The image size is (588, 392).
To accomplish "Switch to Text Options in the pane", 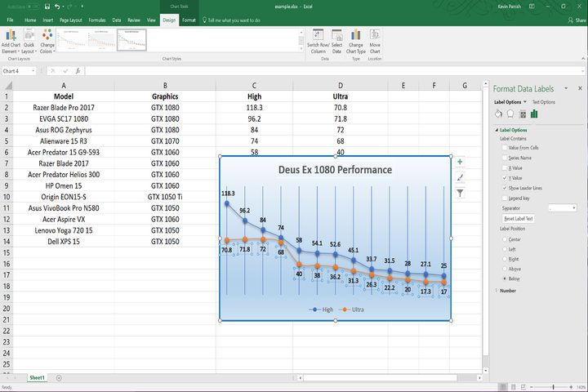I will click(543, 102).
